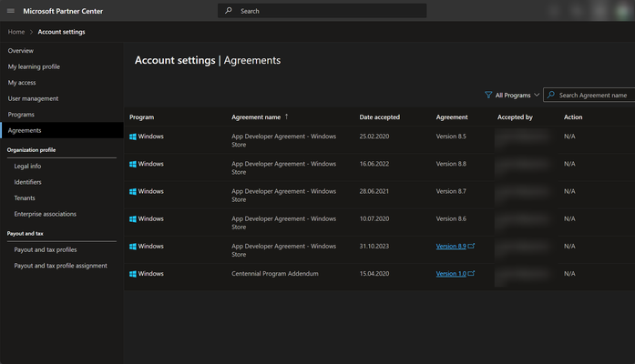Click the Version 8.7 cell

(451, 191)
